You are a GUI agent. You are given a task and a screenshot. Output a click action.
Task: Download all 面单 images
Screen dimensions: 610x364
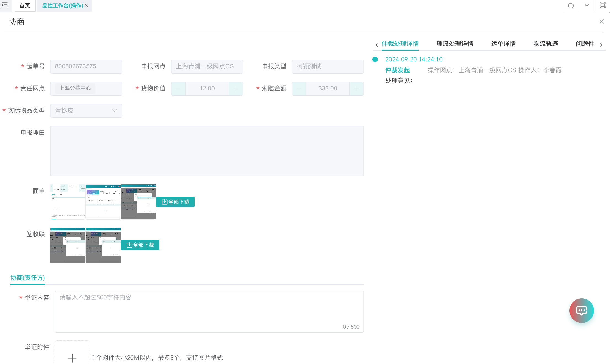(x=175, y=202)
